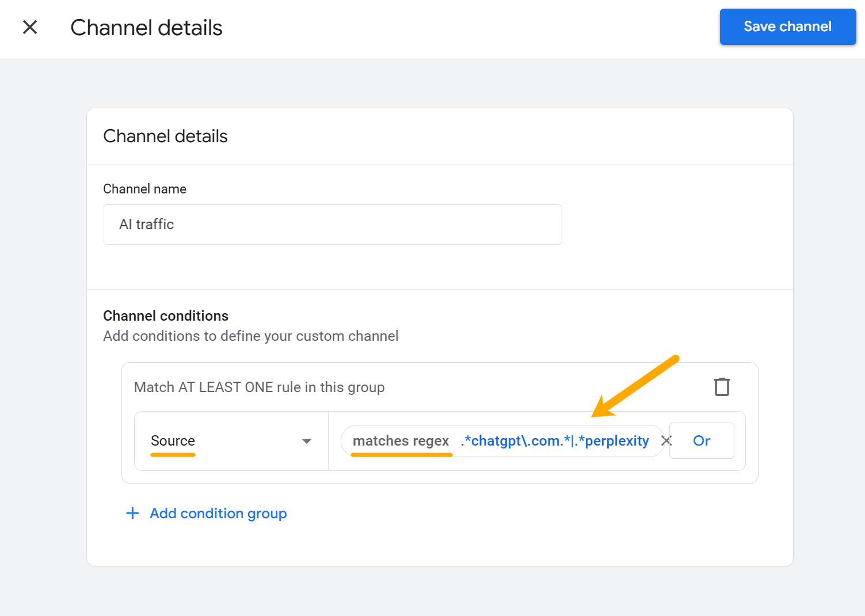
Task: Click the X next to the perplexity regex value
Action: tap(666, 440)
